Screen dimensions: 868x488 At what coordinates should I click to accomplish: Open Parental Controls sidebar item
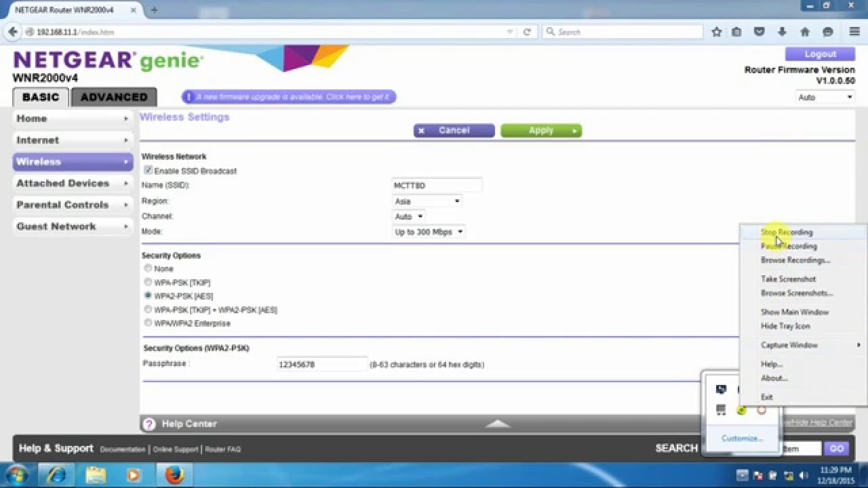pyautogui.click(x=73, y=205)
